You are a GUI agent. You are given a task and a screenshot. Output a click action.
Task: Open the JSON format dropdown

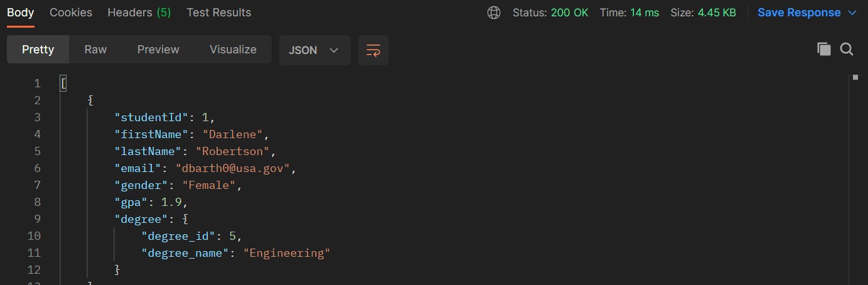314,50
